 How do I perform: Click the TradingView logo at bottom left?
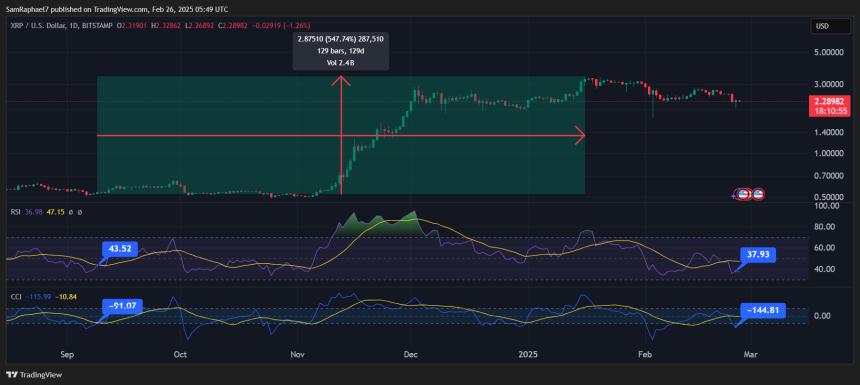(x=34, y=375)
